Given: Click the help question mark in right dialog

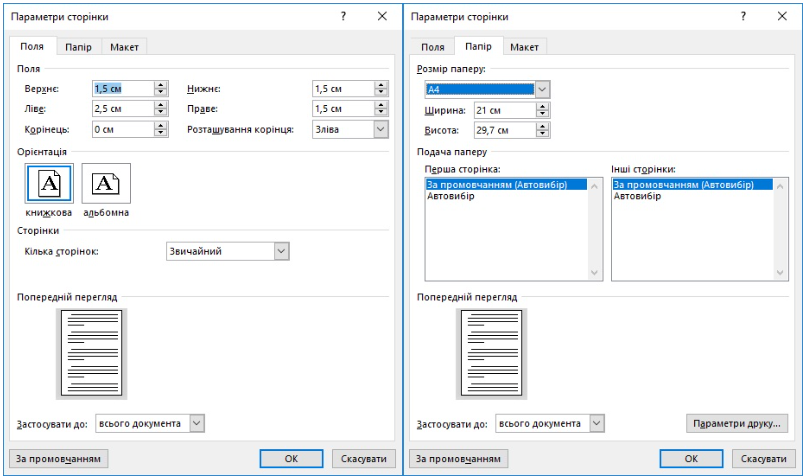Looking at the screenshot, I should pos(743,17).
